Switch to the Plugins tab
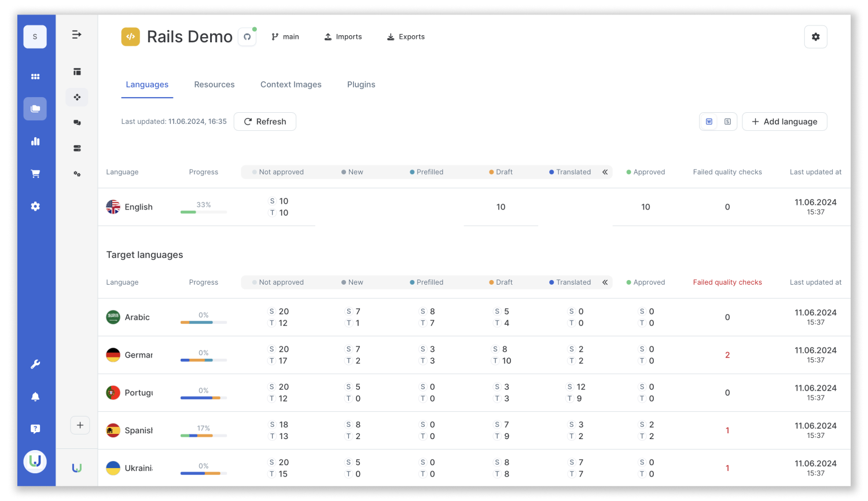 tap(361, 84)
